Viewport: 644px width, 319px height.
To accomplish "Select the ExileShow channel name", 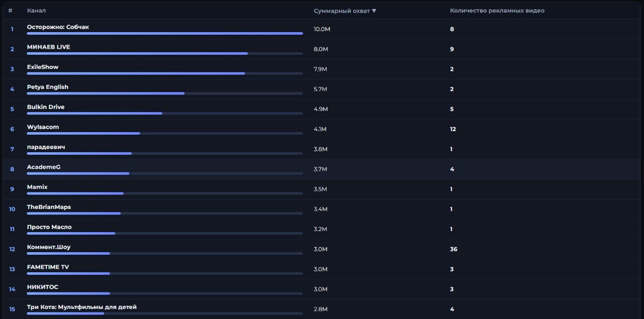I will tap(43, 67).
